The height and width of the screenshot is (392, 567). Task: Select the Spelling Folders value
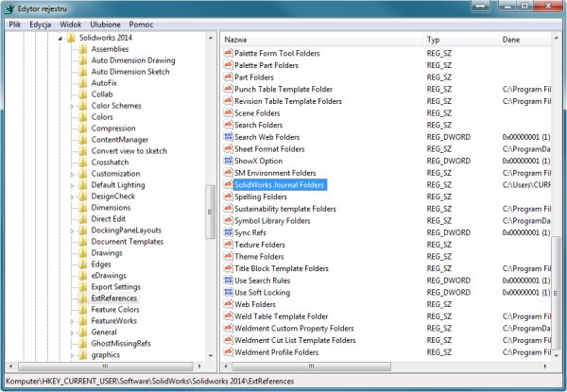[261, 196]
